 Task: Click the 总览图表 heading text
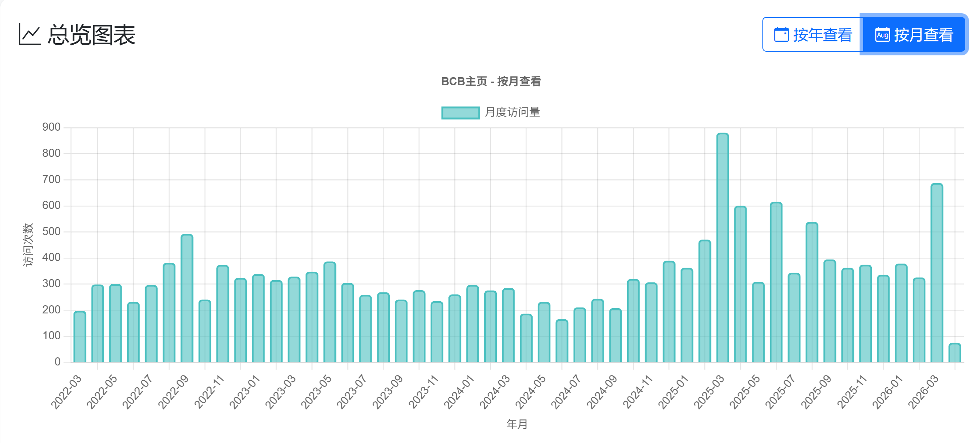(91, 35)
